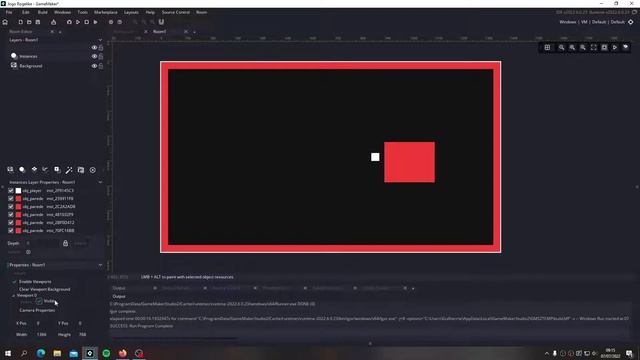Screen dimensions: 640x360
Task: Open Source Control menu
Action: 176,12
